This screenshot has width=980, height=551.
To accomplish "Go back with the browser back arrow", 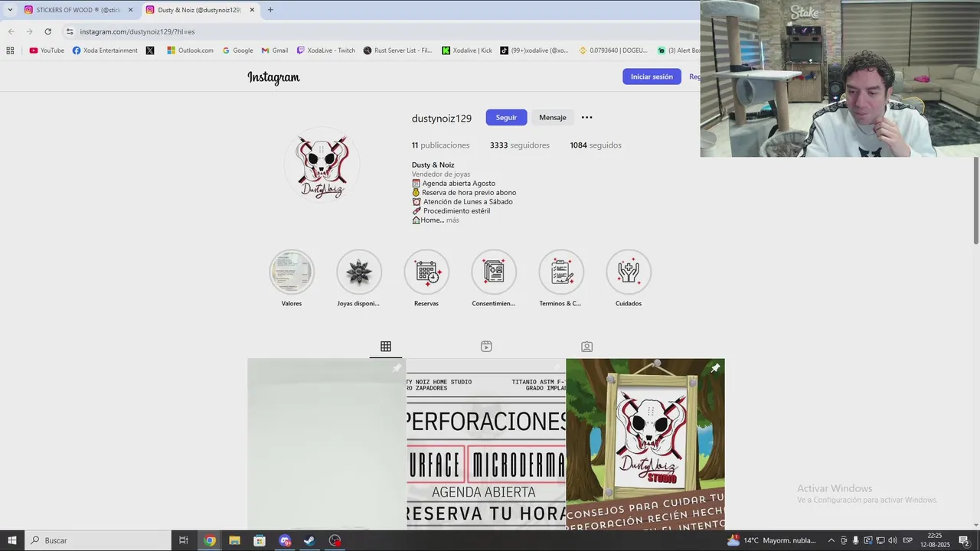I will point(11,31).
